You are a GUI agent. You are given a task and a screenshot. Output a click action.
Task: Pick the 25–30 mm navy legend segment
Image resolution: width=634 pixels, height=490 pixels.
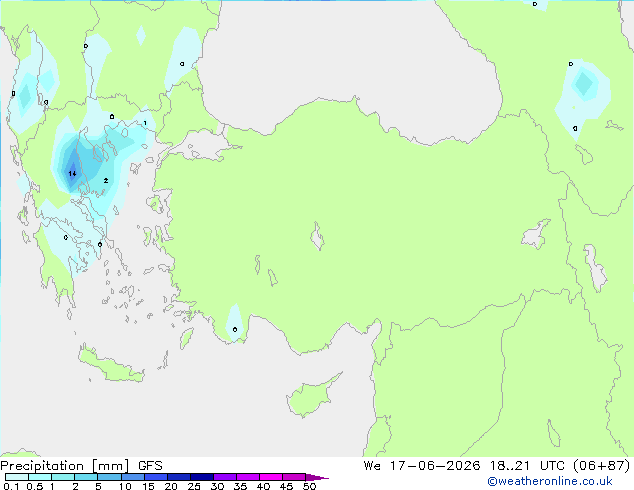pyautogui.click(x=202, y=477)
